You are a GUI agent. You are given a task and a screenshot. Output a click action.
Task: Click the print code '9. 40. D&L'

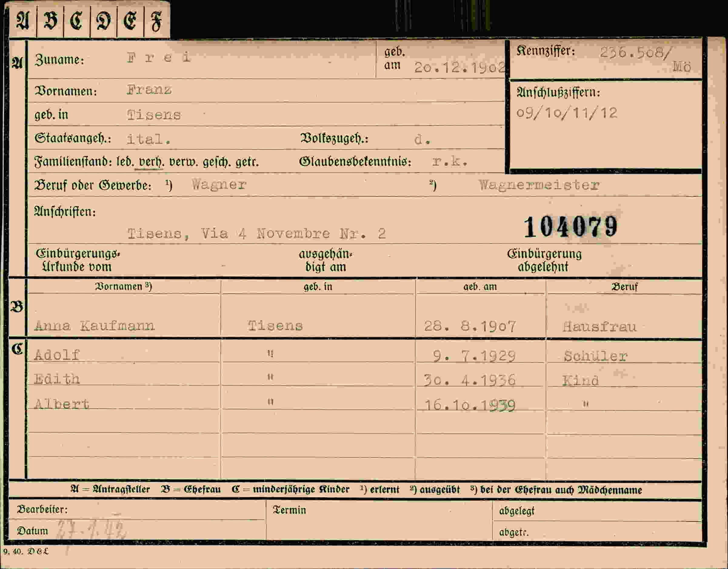26,552
